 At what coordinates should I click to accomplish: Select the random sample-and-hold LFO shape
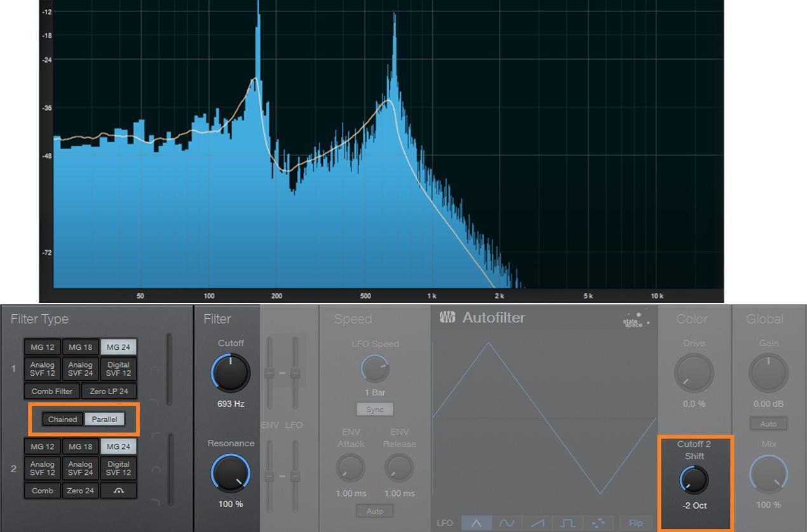point(599,522)
